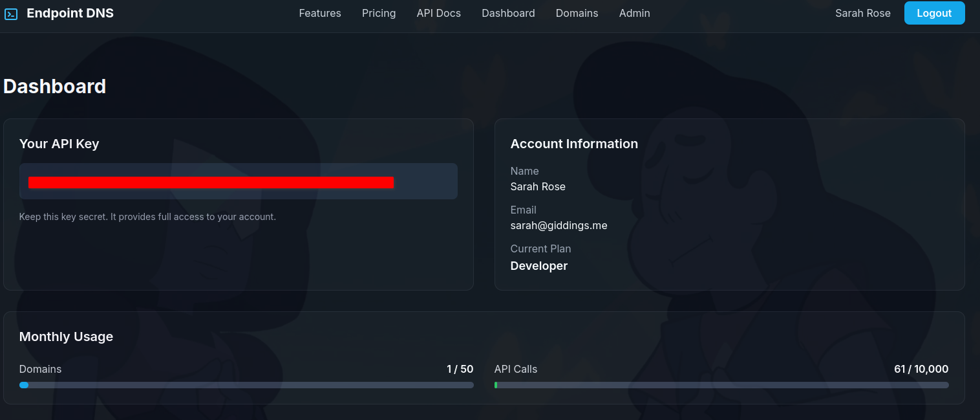Open the Admin section
The height and width of the screenshot is (420, 980).
pyautogui.click(x=634, y=13)
